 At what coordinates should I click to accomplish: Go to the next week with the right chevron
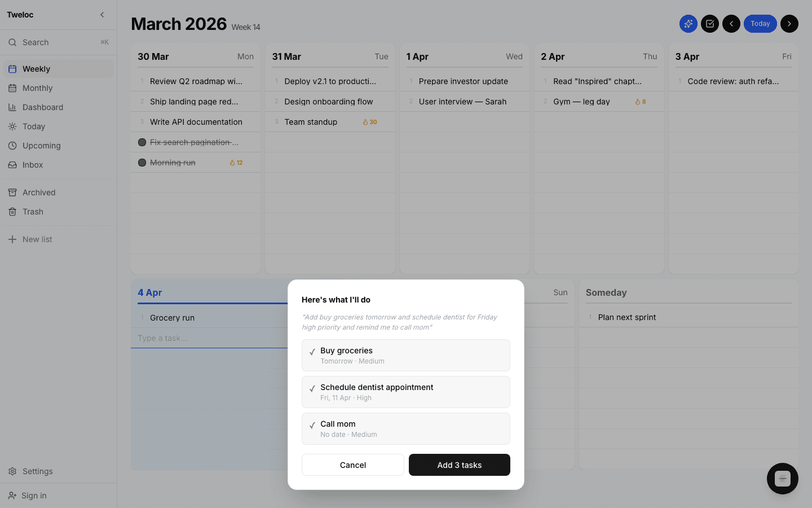tap(789, 24)
